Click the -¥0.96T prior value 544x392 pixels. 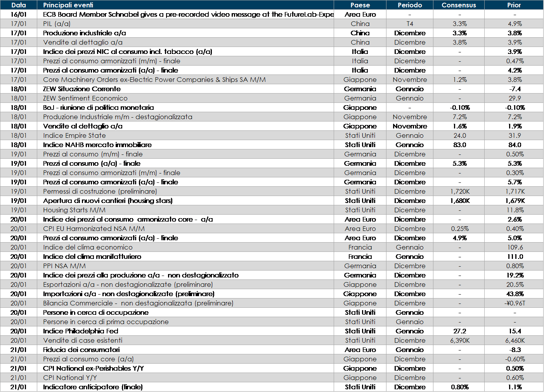tap(515, 303)
